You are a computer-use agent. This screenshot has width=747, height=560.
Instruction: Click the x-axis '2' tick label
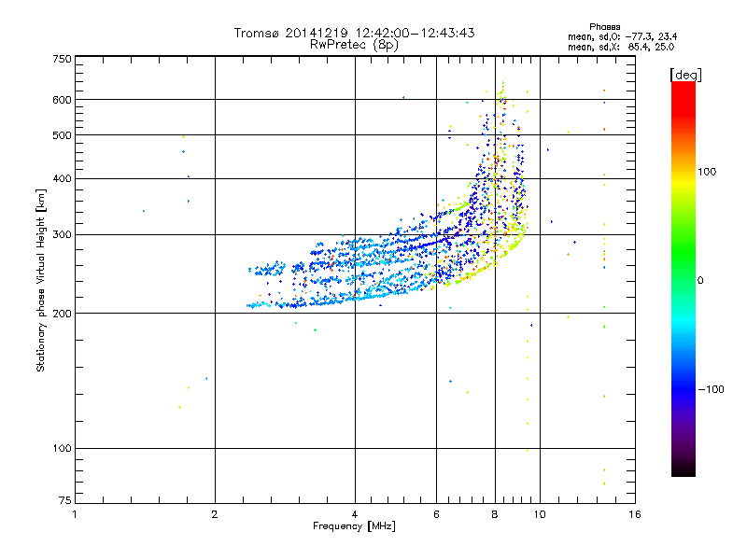(x=215, y=514)
